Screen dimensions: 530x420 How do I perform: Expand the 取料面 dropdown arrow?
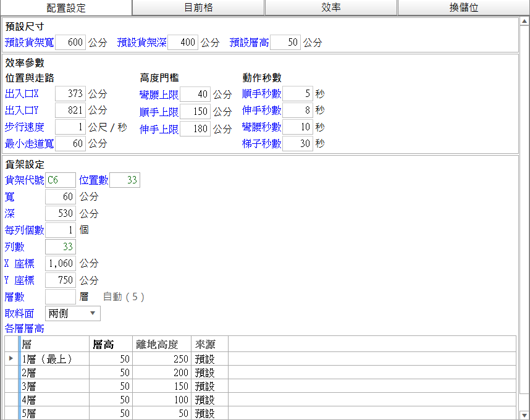pos(93,313)
